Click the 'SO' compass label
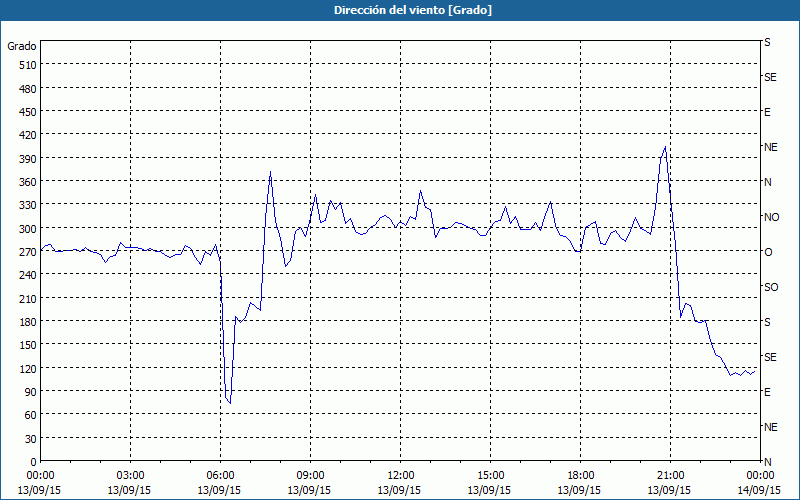 pyautogui.click(x=771, y=287)
